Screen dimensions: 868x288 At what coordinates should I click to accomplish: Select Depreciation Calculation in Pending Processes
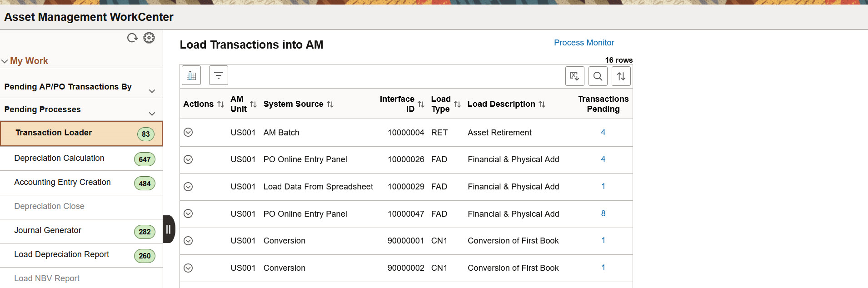click(x=60, y=158)
